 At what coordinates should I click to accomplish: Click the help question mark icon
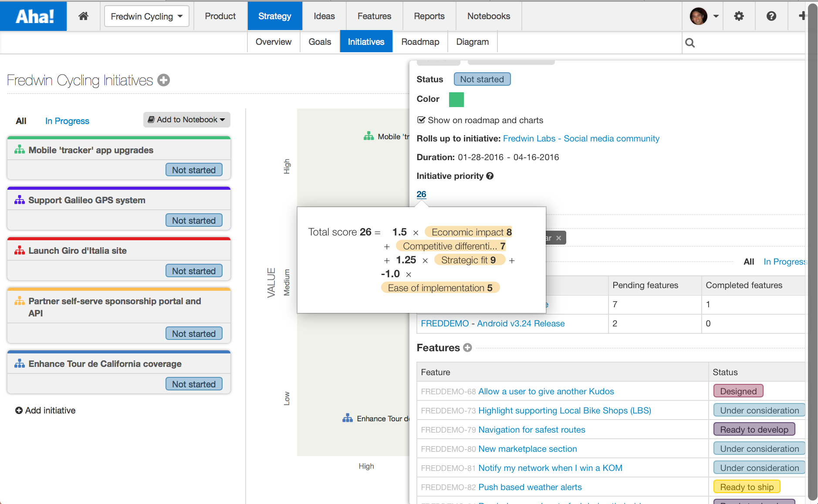[771, 16]
